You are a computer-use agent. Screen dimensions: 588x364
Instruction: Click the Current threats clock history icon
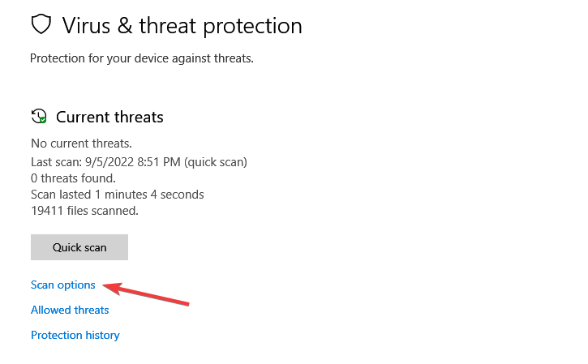point(39,116)
